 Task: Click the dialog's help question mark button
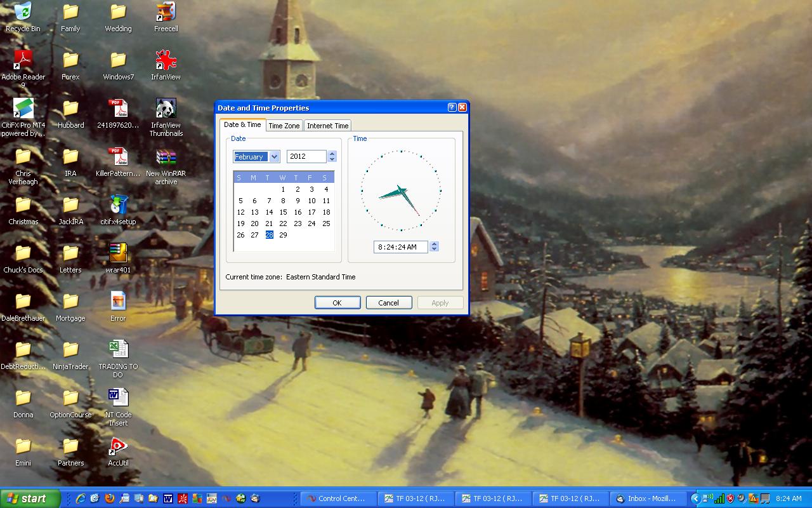click(x=452, y=107)
